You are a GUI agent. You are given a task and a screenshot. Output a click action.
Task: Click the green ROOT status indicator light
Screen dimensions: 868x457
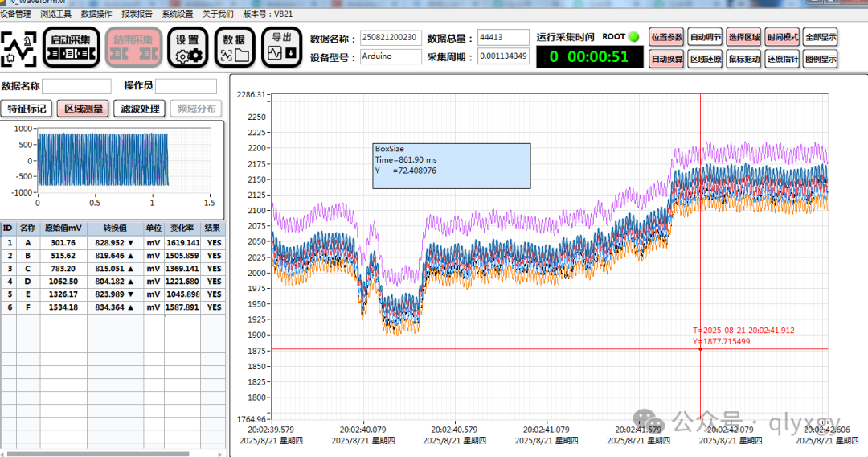[x=634, y=37]
